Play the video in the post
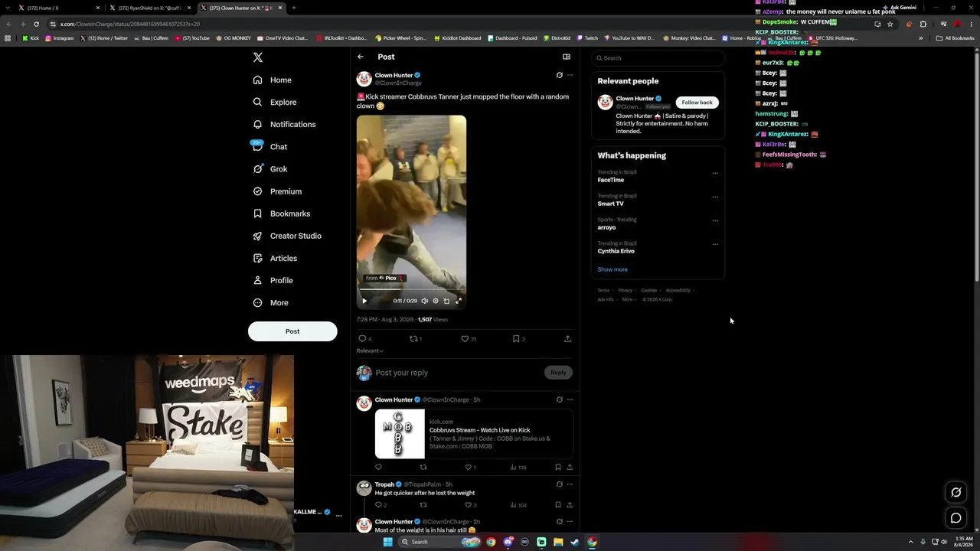 364,301
